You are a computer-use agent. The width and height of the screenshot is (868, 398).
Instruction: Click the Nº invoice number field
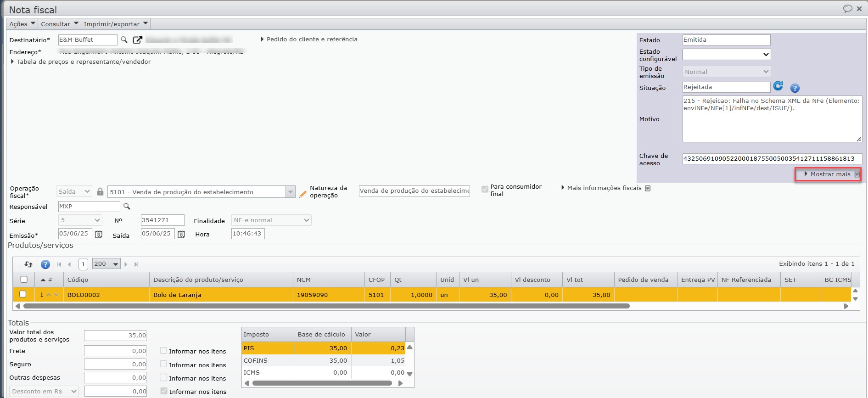pos(162,220)
